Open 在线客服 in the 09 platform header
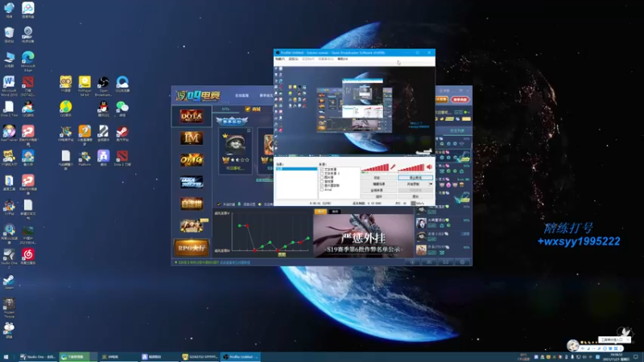This screenshot has height=362, width=644. (242, 96)
